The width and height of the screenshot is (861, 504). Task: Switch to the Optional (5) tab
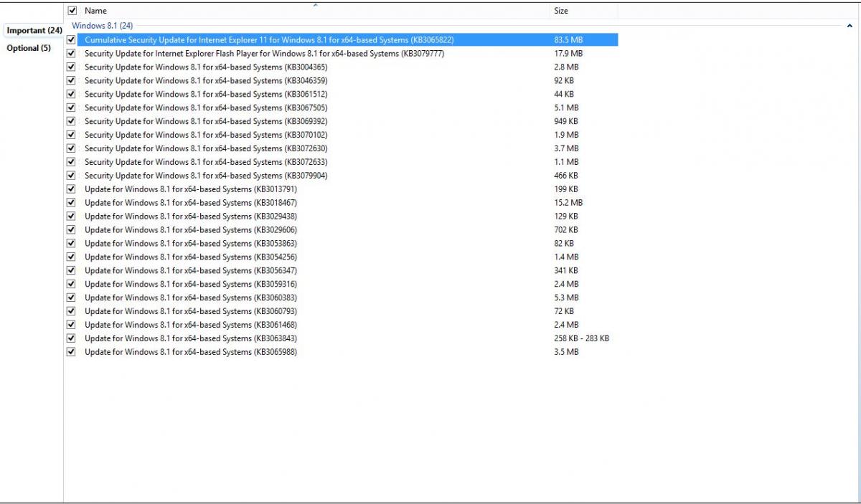29,48
